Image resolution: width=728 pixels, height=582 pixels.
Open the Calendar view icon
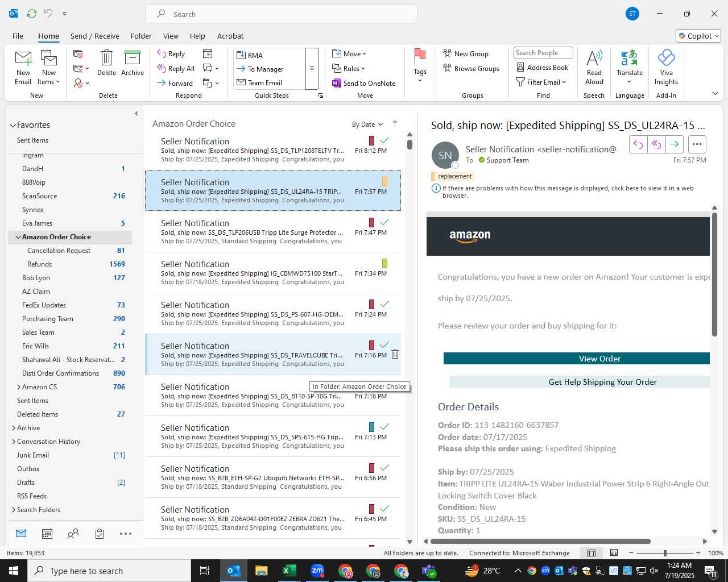tap(47, 533)
